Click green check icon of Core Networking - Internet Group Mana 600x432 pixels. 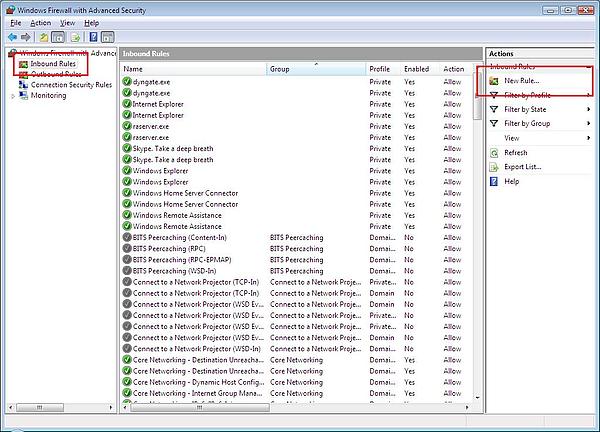pyautogui.click(x=127, y=393)
